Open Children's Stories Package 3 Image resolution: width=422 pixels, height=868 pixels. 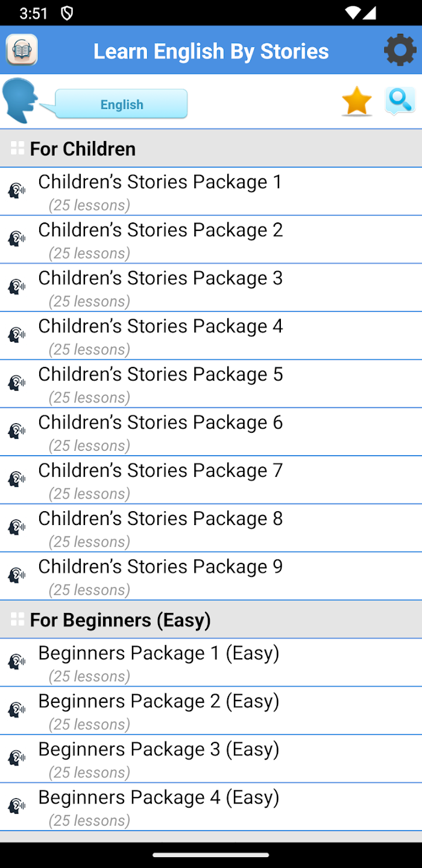[160, 288]
